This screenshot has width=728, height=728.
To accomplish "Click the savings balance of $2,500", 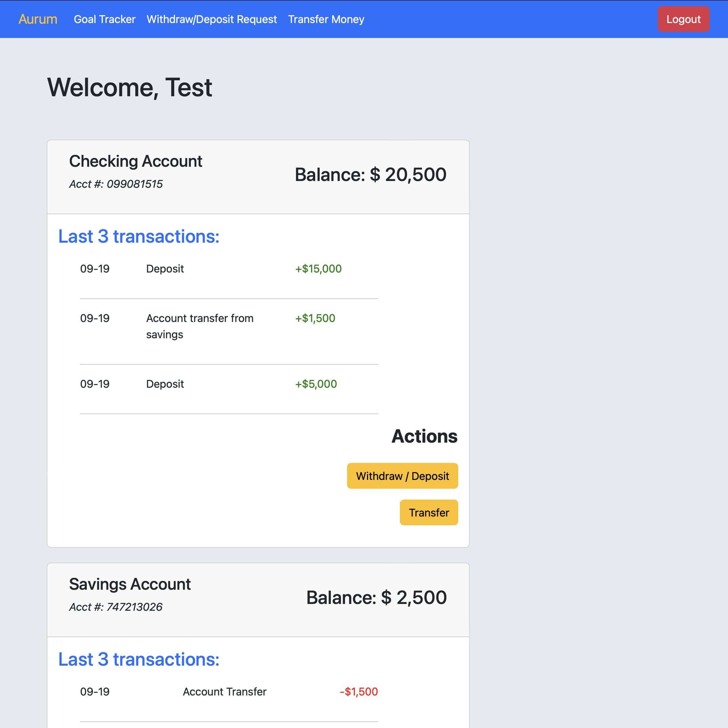I will [376, 597].
